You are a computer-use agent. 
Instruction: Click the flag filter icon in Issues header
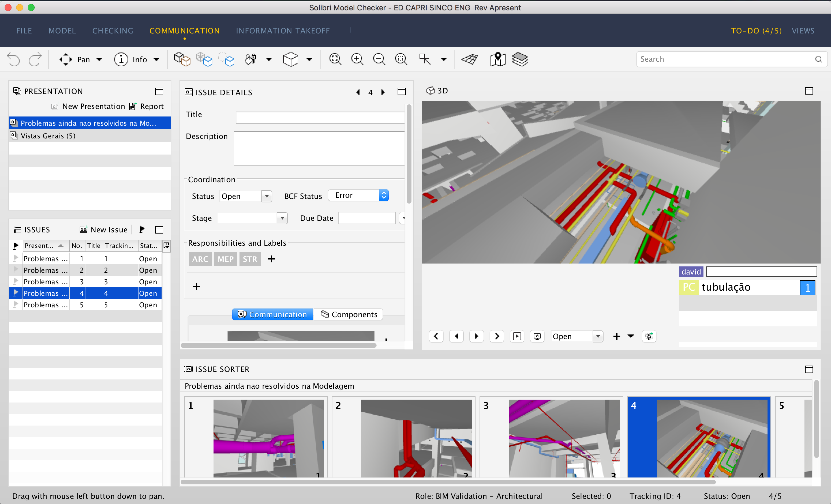(142, 230)
